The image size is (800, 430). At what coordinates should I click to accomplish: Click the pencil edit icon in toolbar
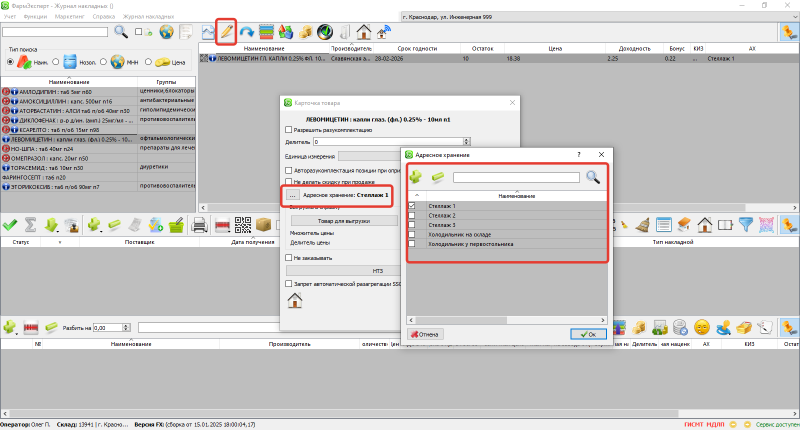coord(226,32)
